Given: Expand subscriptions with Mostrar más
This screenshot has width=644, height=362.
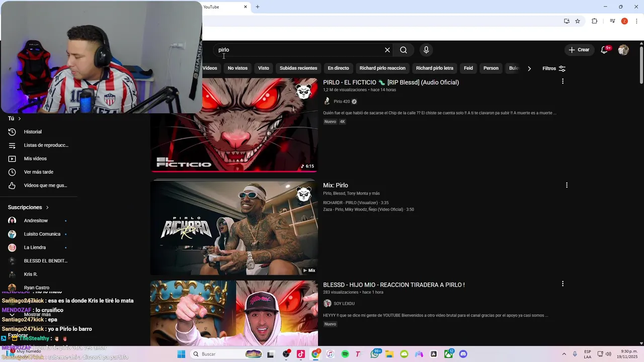Looking at the screenshot, I should pos(37,314).
